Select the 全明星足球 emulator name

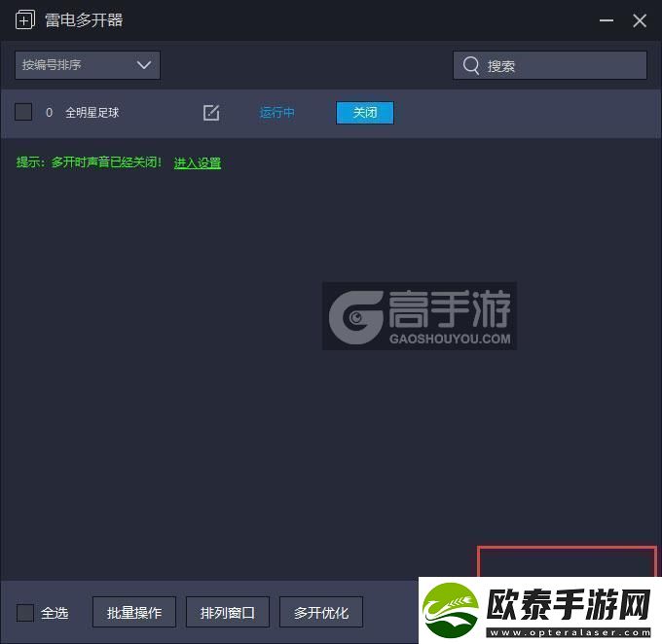point(92,113)
